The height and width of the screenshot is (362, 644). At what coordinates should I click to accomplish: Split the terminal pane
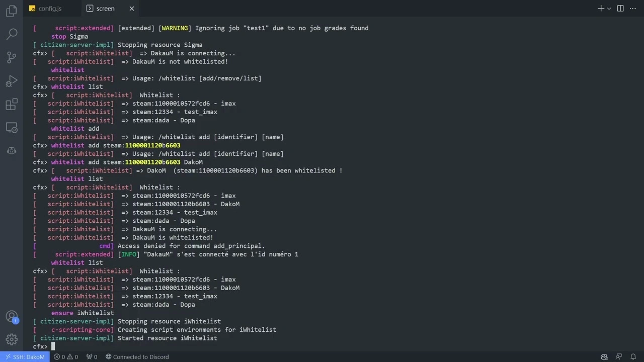620,9
